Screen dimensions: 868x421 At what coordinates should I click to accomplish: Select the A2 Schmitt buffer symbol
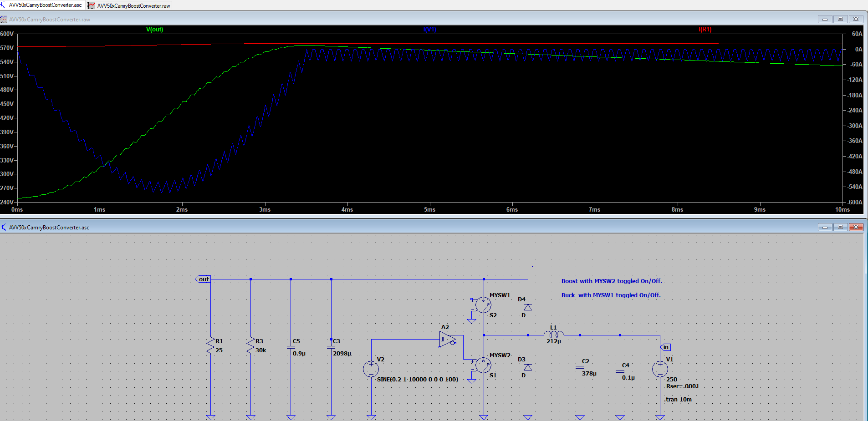tap(447, 339)
